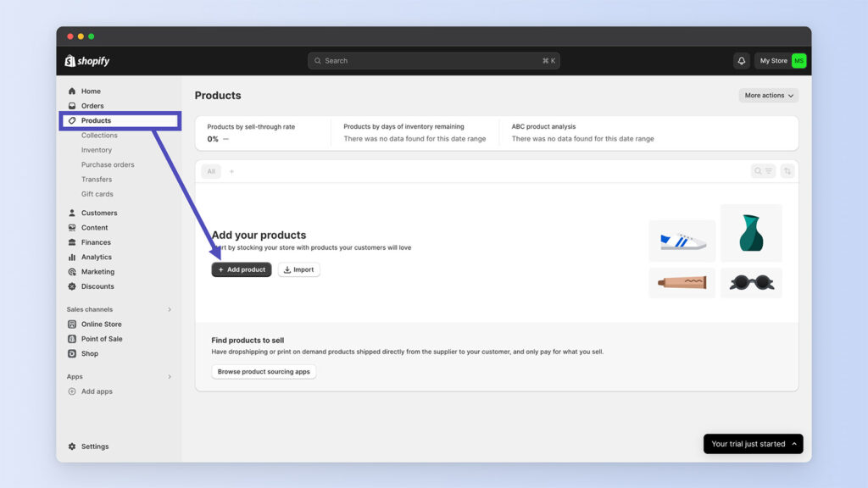Click the Add product button
This screenshot has width=868, height=488.
coord(242,269)
